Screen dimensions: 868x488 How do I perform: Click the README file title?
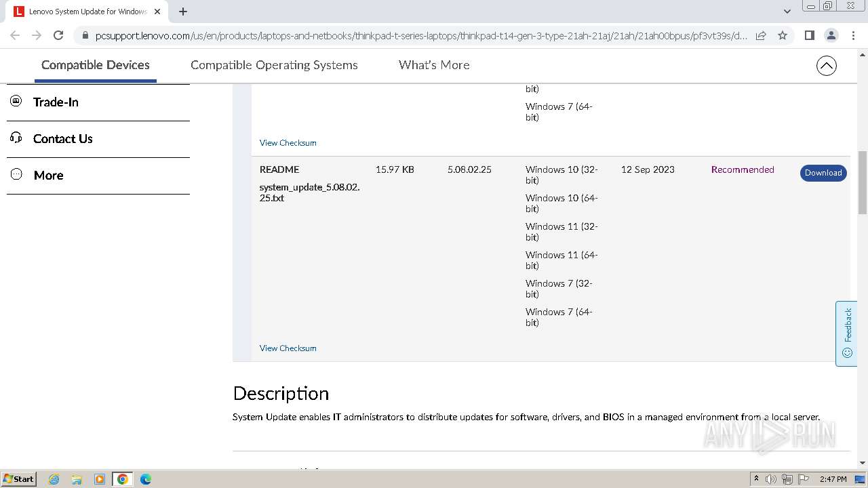pos(279,169)
